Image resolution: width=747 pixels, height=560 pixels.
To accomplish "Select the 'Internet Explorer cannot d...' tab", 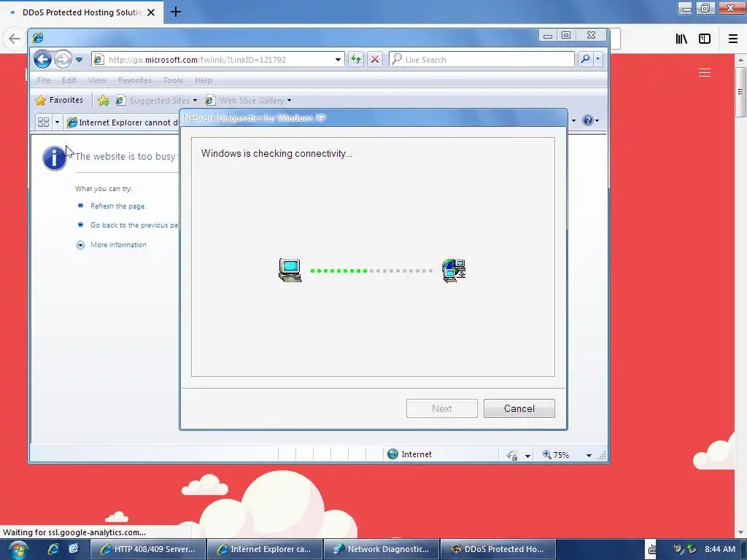I will (122, 122).
